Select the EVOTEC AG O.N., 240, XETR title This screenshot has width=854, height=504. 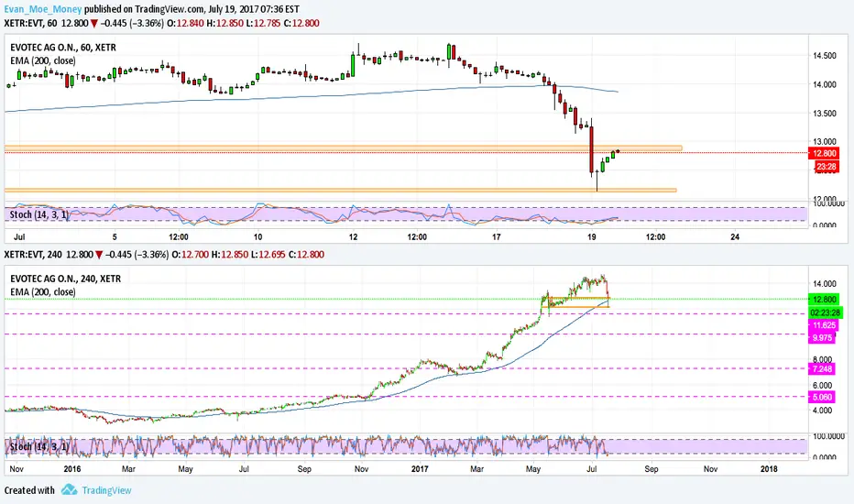pyautogui.click(x=65, y=279)
